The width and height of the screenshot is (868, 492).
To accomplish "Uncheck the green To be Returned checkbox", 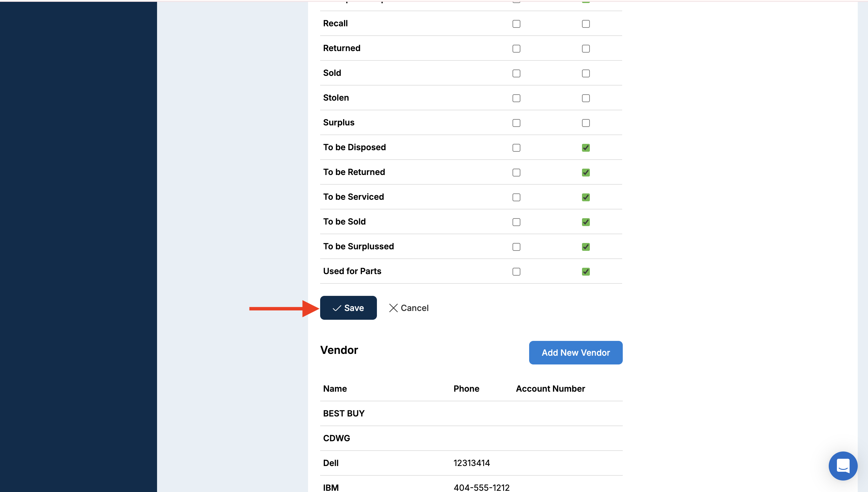I will click(586, 173).
